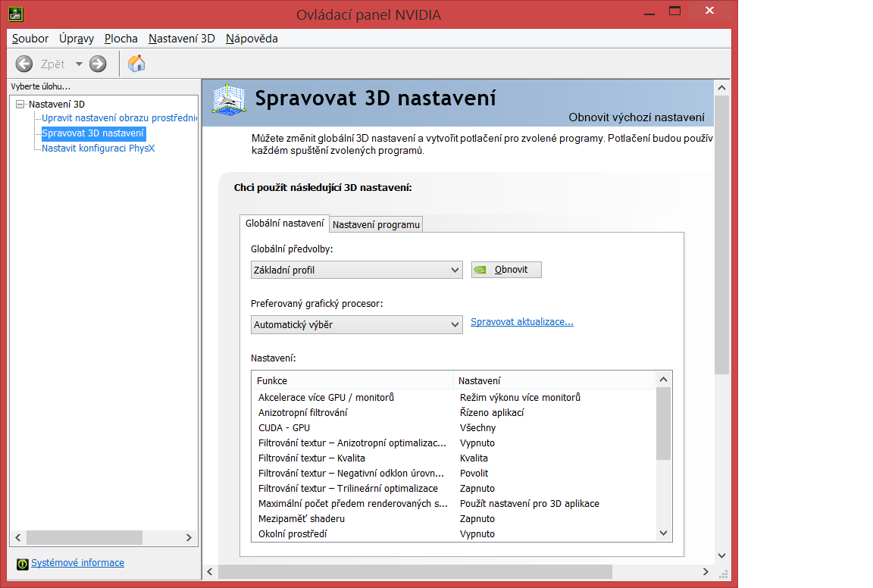Viewport: 873px width, 588px height.
Task: Open the Základní profil dropdown
Action: click(356, 270)
